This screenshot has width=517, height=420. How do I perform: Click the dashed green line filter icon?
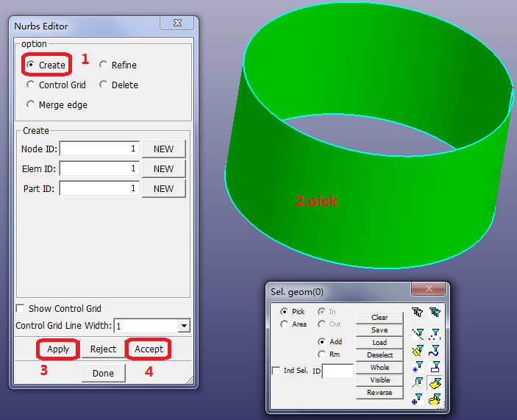click(x=418, y=334)
